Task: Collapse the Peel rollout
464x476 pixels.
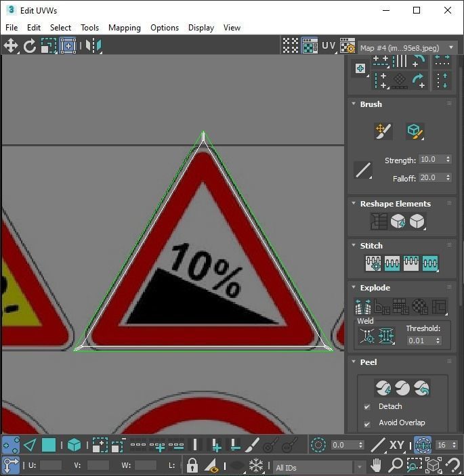Action: point(354,362)
